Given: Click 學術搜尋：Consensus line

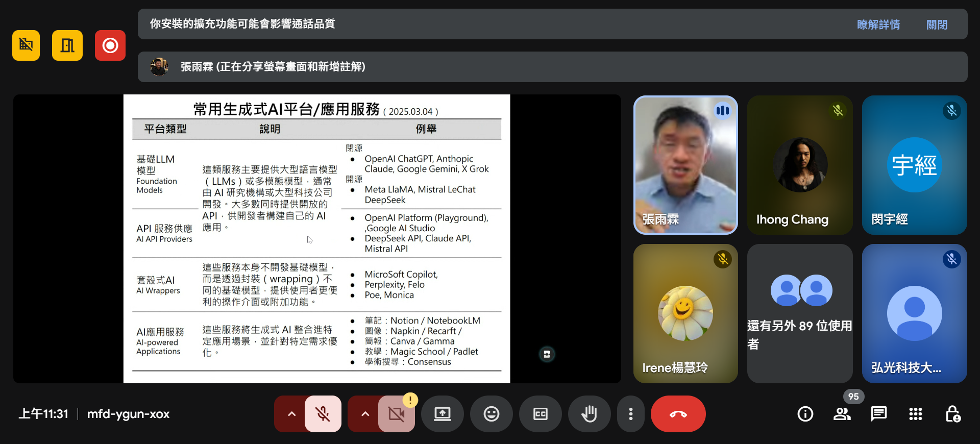Looking at the screenshot, I should click(408, 362).
